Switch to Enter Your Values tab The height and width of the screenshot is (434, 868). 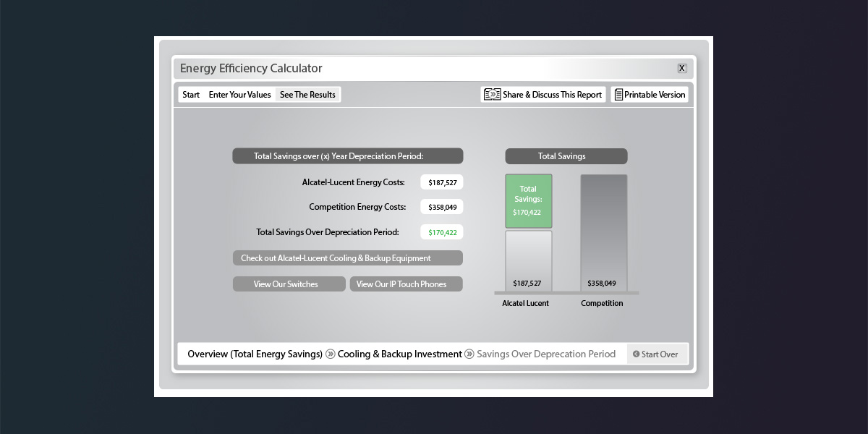(239, 95)
